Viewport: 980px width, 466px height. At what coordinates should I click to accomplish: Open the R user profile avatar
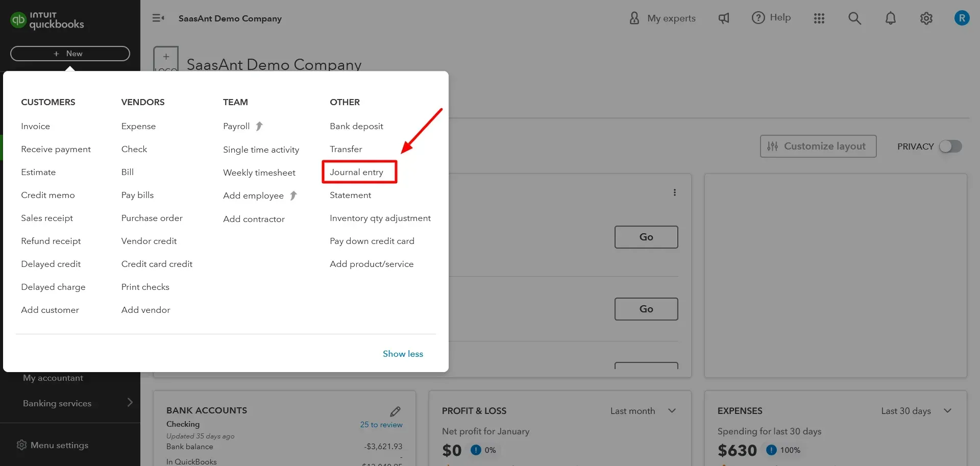[962, 18]
